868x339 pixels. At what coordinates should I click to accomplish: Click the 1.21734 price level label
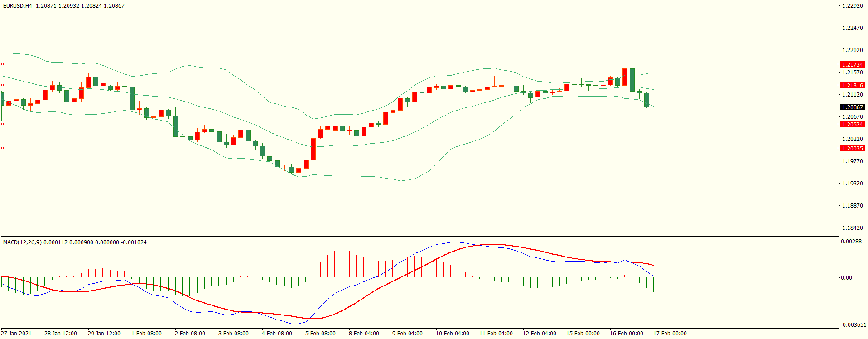[852, 65]
